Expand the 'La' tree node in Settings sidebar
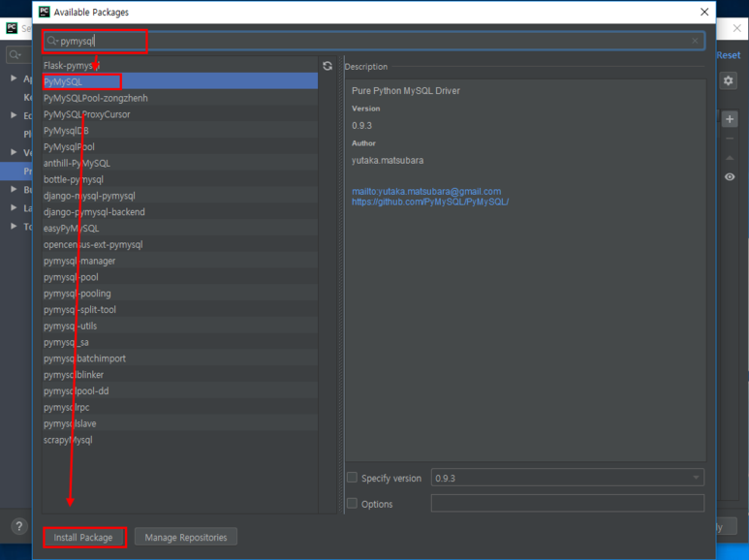749x560 pixels. 14,207
